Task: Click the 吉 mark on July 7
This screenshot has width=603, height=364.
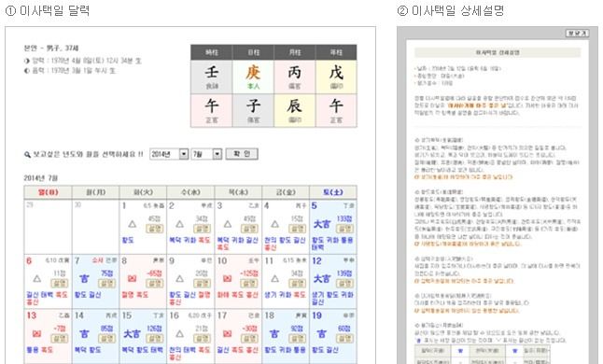Action: click(x=84, y=278)
